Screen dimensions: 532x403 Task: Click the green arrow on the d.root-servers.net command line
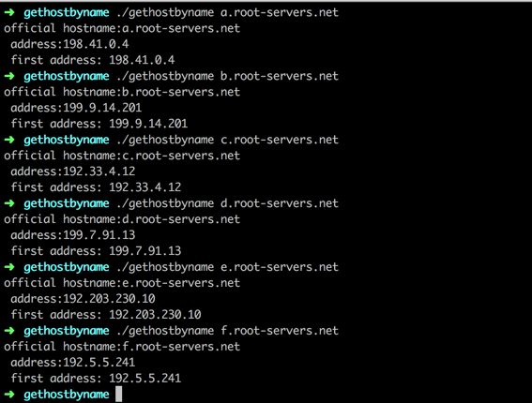point(9,203)
